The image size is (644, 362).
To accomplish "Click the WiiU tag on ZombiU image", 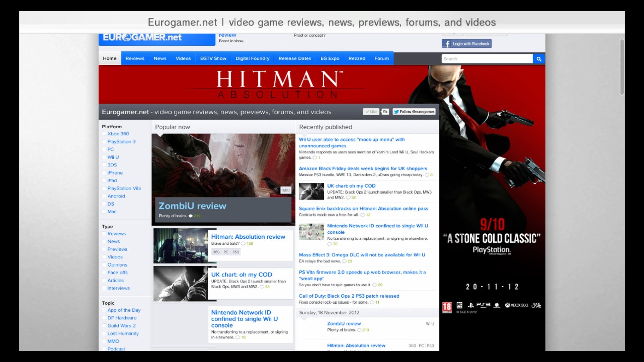I will pyautogui.click(x=286, y=190).
